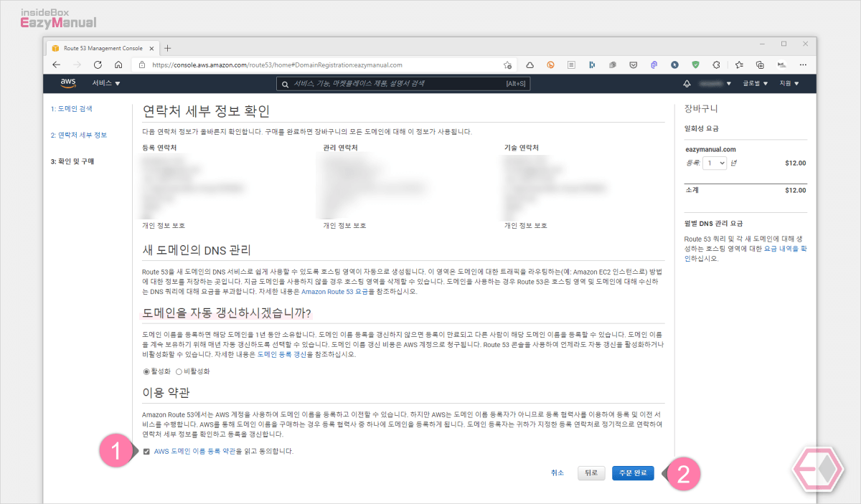Screen dimensions: 861x504
Task: Click the 월별 DNS 관리 요금 label
Action: (x=715, y=223)
